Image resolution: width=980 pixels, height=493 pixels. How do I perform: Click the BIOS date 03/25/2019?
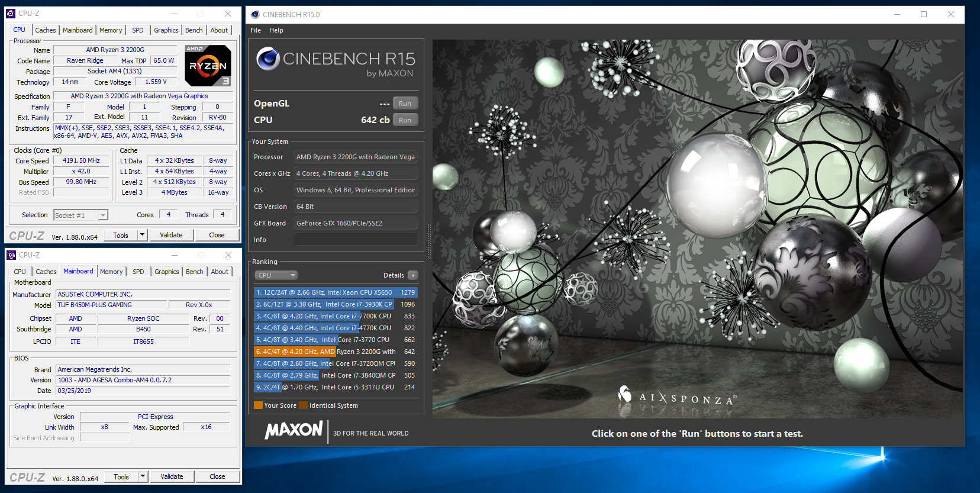(143, 391)
